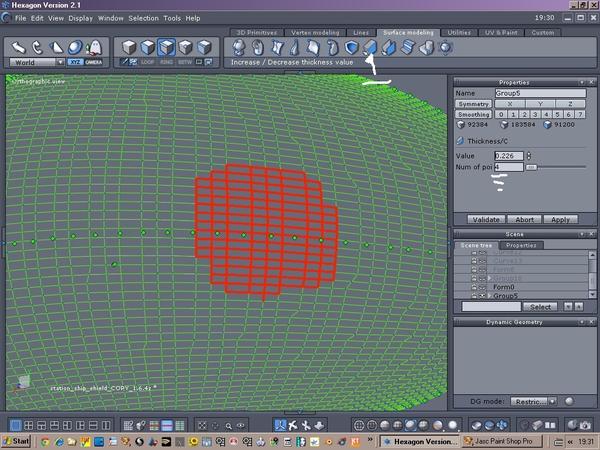Viewport: 600px width, 450px height.
Task: Show more quick launch icons chevron
Action: [x=370, y=439]
